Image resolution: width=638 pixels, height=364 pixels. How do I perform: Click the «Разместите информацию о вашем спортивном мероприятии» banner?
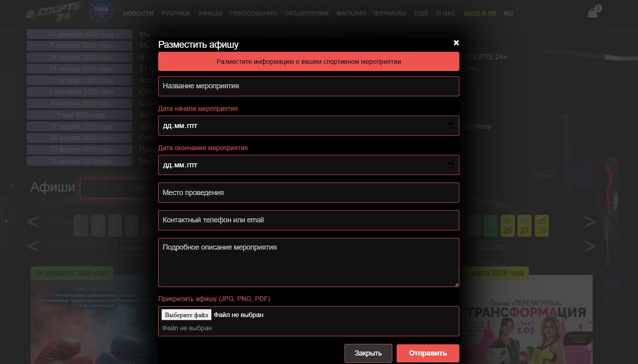(x=309, y=61)
